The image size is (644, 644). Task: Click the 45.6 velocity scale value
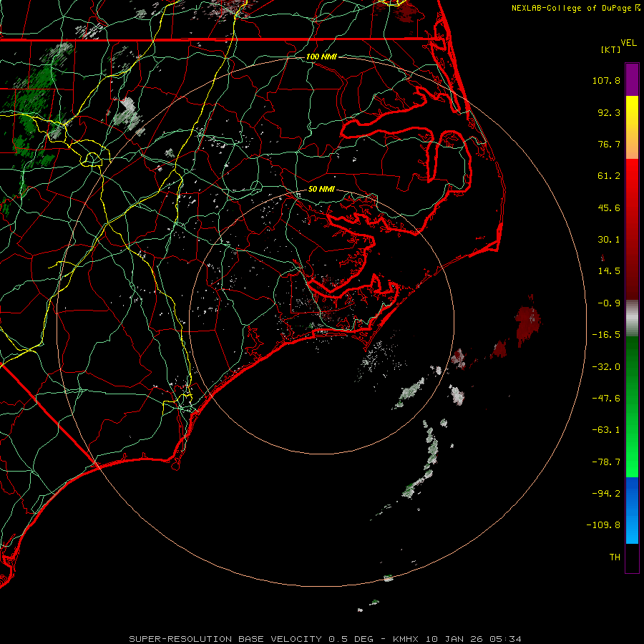point(609,208)
